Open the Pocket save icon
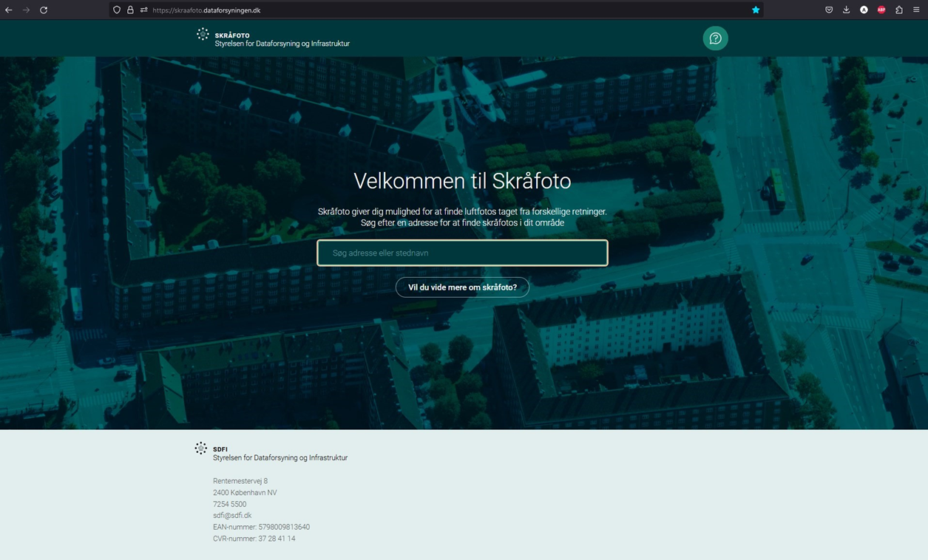Viewport: 928px width, 560px height. pos(829,10)
